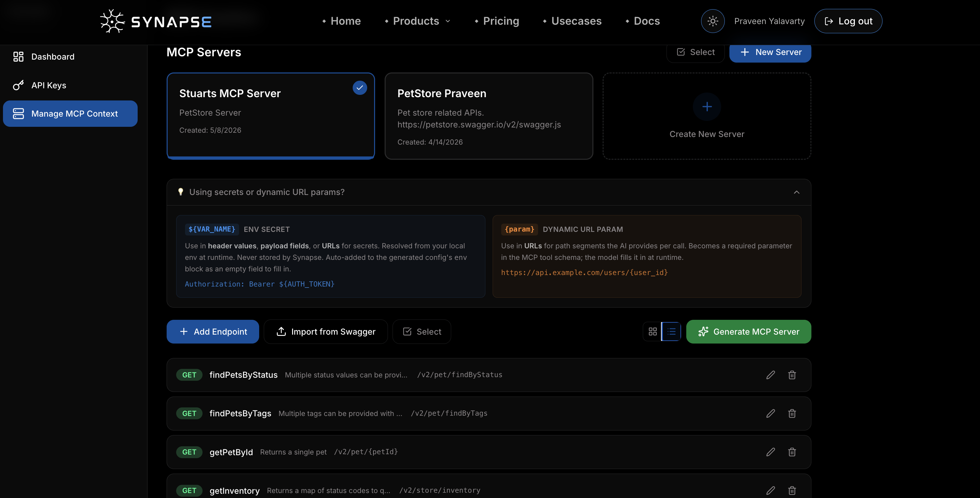Edit the findPetsByTags endpoint
Screen dimensions: 980x498
770,413
